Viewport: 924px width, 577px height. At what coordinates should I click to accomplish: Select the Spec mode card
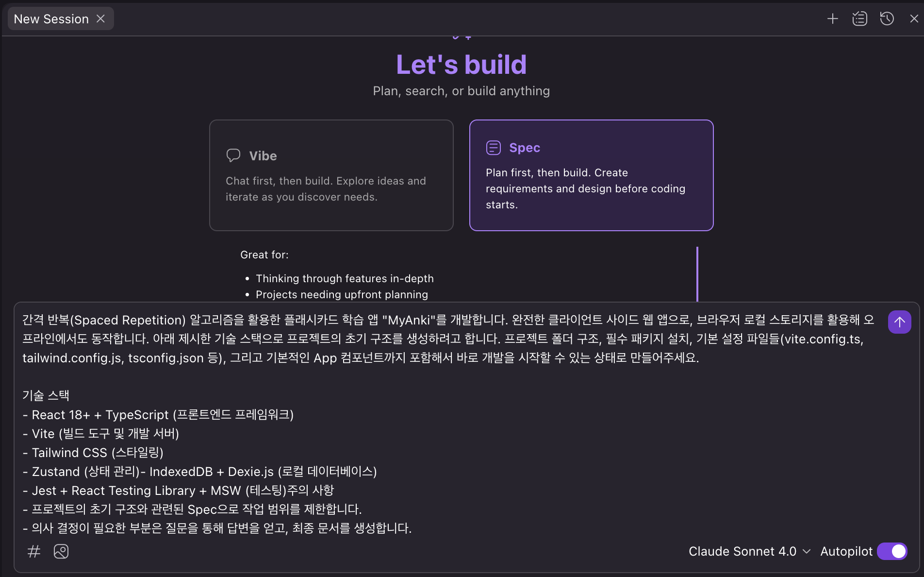(591, 175)
